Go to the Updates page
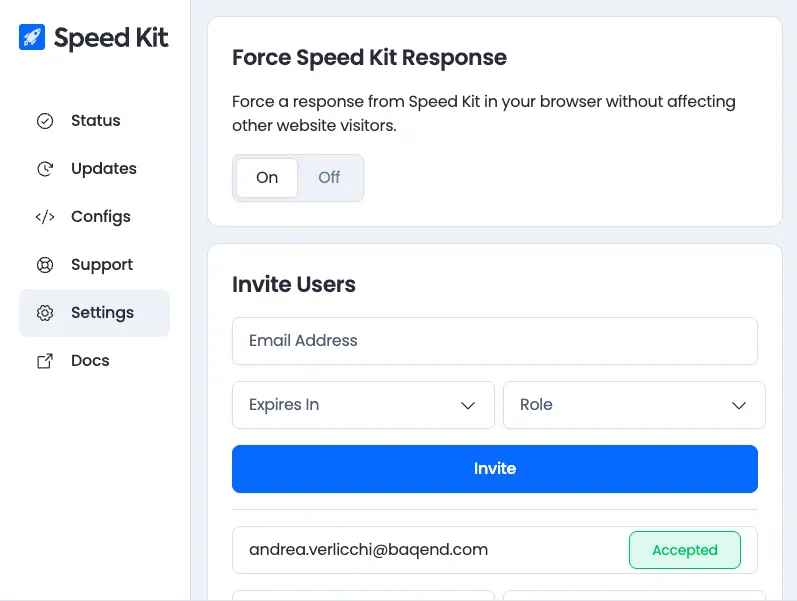The image size is (797, 601). click(95, 169)
